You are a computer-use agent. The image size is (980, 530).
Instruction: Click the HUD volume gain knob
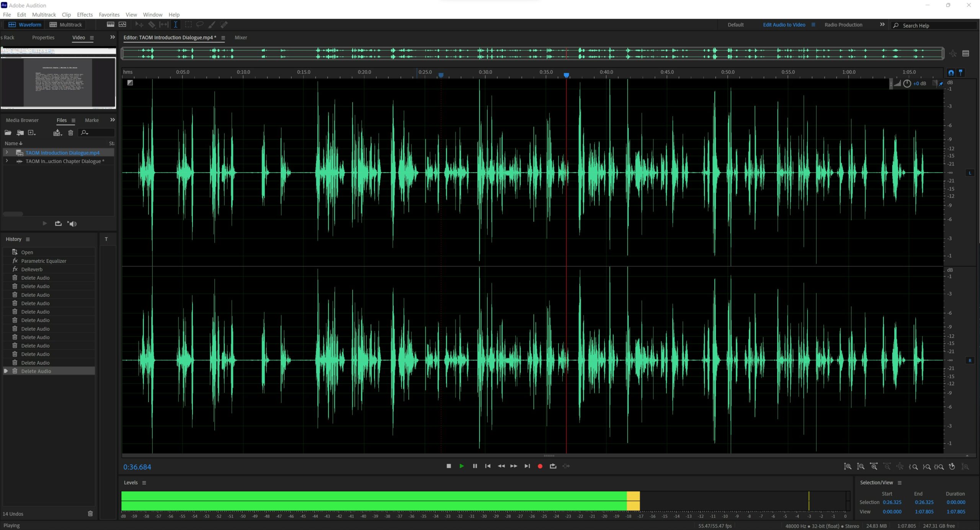907,83
